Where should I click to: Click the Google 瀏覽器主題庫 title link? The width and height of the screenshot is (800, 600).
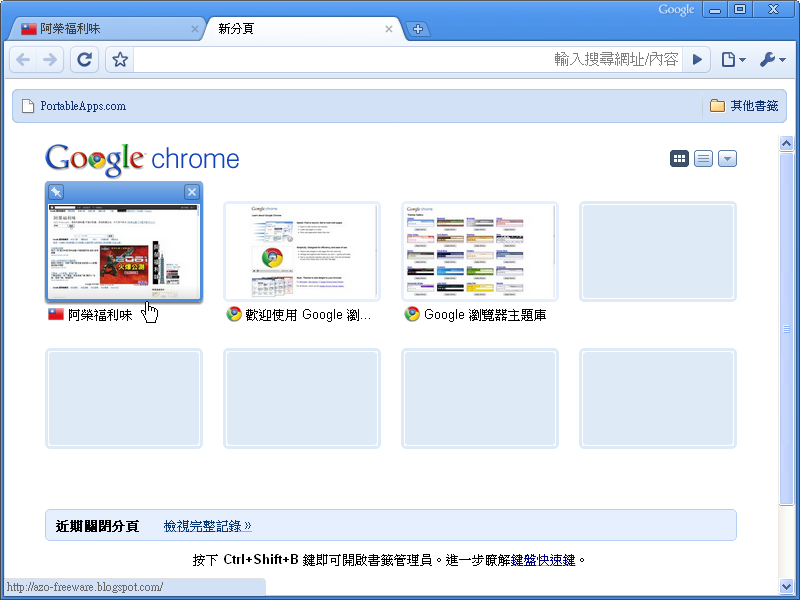point(485,315)
